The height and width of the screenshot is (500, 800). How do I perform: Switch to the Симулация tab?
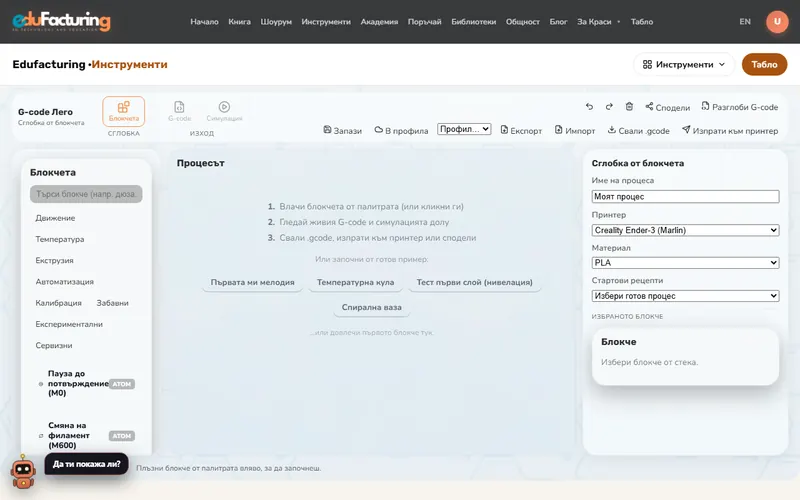click(x=224, y=111)
